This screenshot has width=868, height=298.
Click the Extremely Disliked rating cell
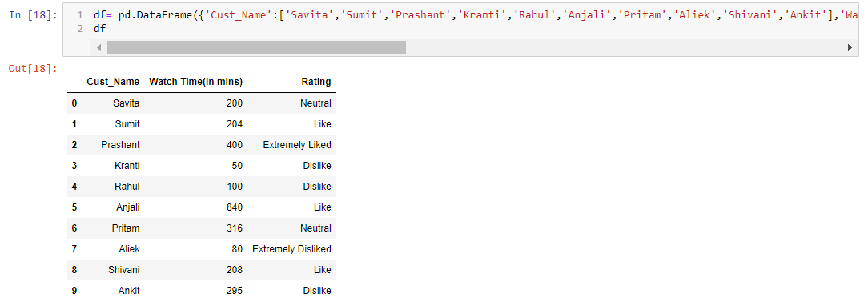tap(291, 248)
